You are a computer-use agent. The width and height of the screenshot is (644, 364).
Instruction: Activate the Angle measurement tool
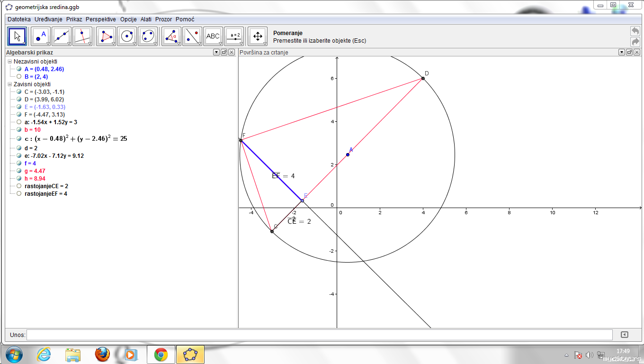171,36
